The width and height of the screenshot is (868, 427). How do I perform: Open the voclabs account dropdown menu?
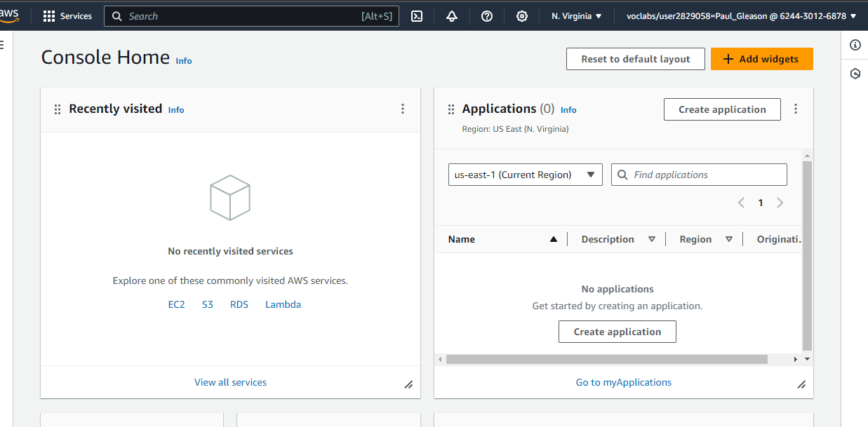tap(741, 16)
